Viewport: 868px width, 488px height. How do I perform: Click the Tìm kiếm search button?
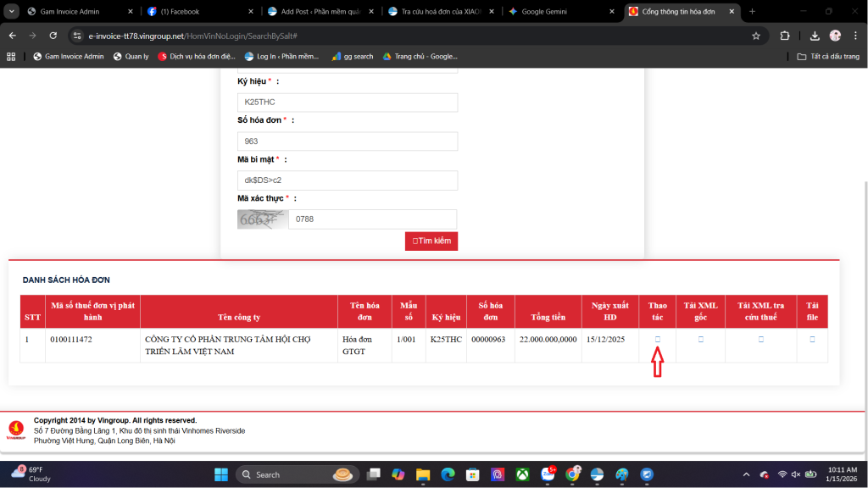pyautogui.click(x=431, y=241)
